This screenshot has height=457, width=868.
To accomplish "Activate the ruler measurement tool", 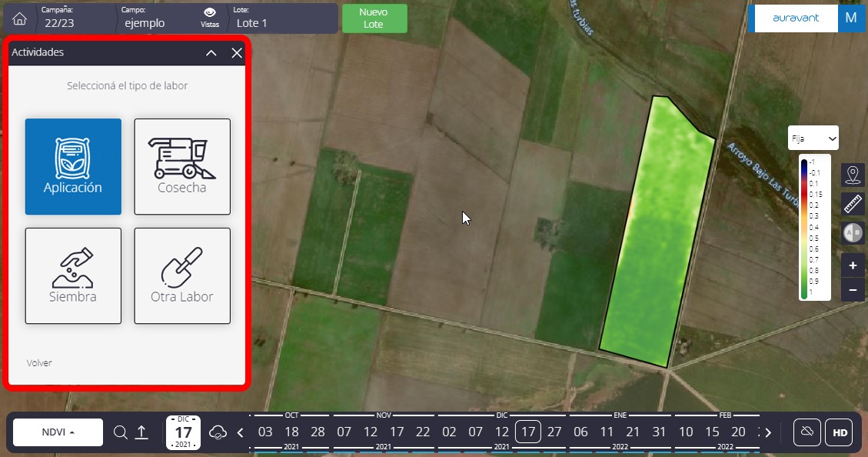I will click(x=853, y=203).
